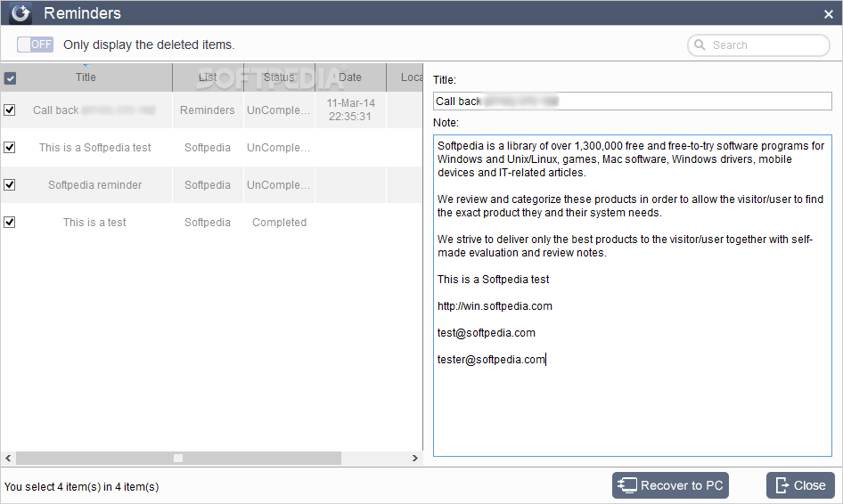Click into the Search field
Viewport: 843px width, 504px height.
(x=758, y=45)
